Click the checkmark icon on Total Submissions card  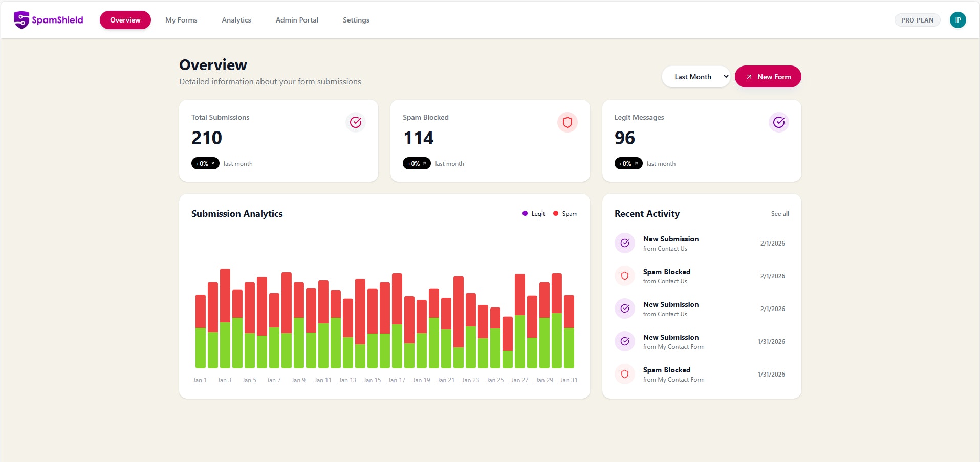tap(356, 122)
